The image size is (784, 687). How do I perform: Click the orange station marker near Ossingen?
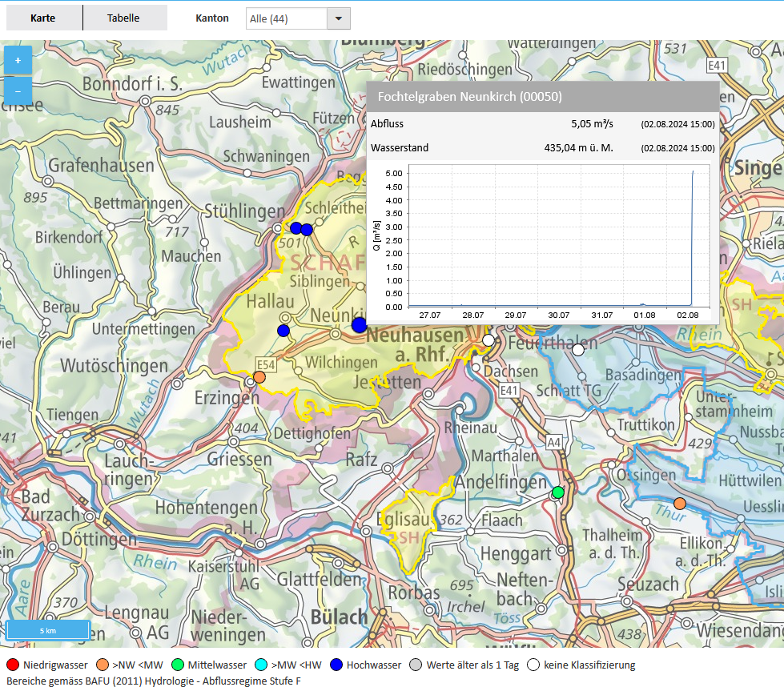(x=679, y=503)
